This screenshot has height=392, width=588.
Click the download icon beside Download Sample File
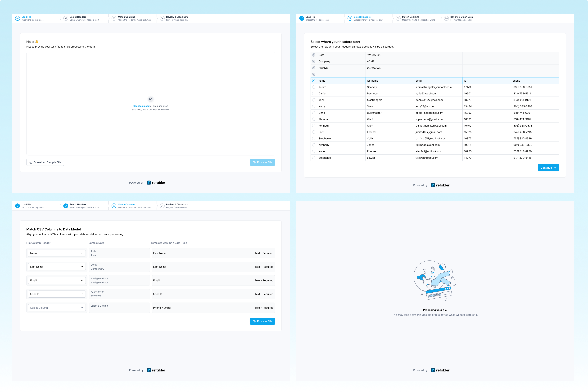(31, 162)
